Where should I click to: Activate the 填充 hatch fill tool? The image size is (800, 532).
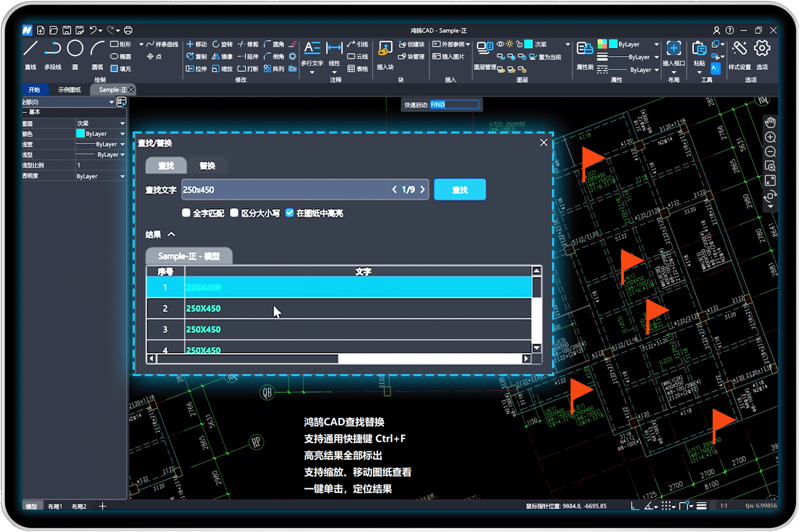(121, 69)
